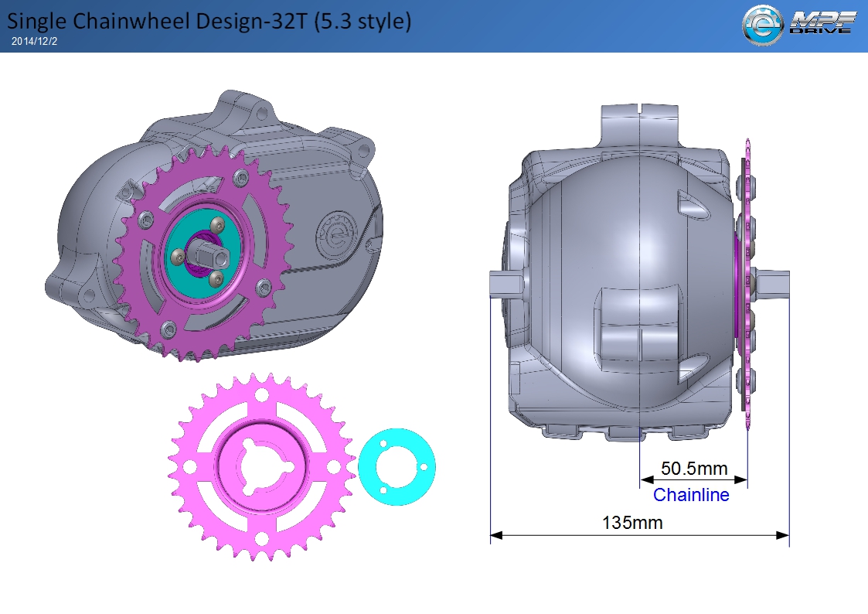Select the slide title 'Single Chainwheel Design-32T (5.3 style)'

pyautogui.click(x=209, y=21)
